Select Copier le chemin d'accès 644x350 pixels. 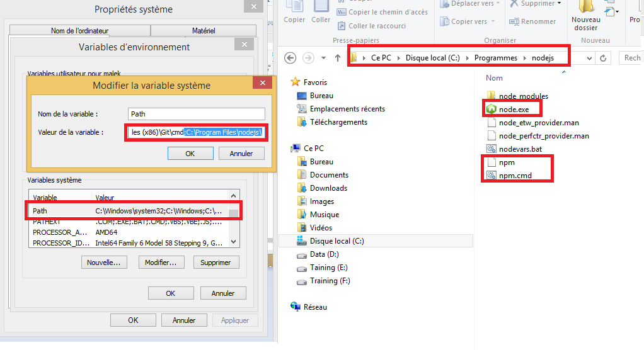click(382, 13)
